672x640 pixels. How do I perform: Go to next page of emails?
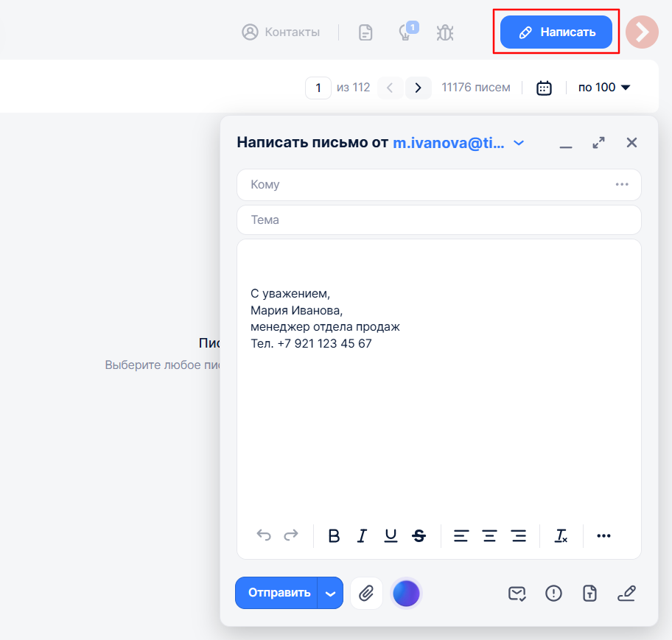tap(418, 88)
